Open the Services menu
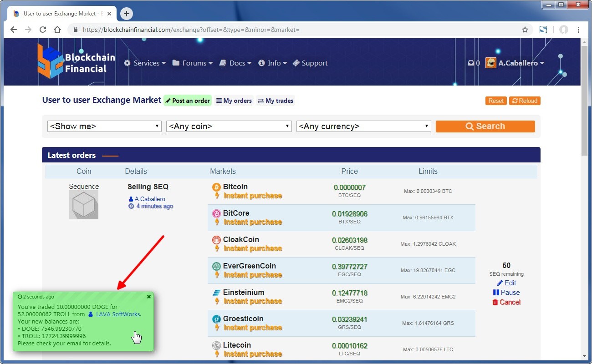 (145, 63)
